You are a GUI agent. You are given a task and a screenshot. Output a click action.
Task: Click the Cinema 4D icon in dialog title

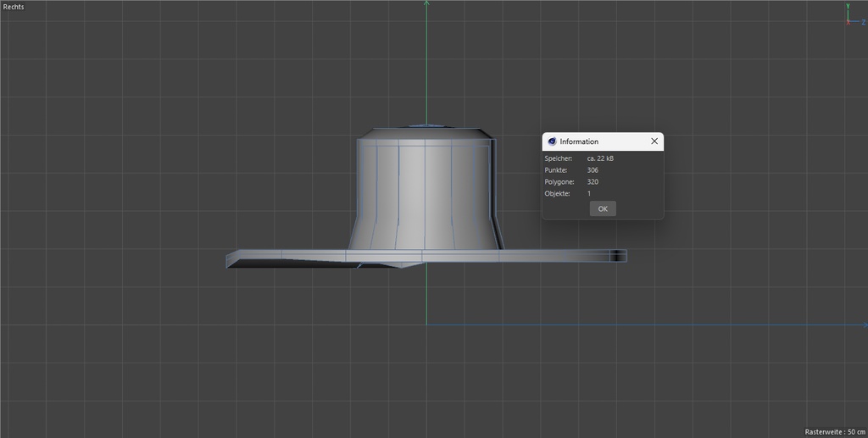(552, 141)
